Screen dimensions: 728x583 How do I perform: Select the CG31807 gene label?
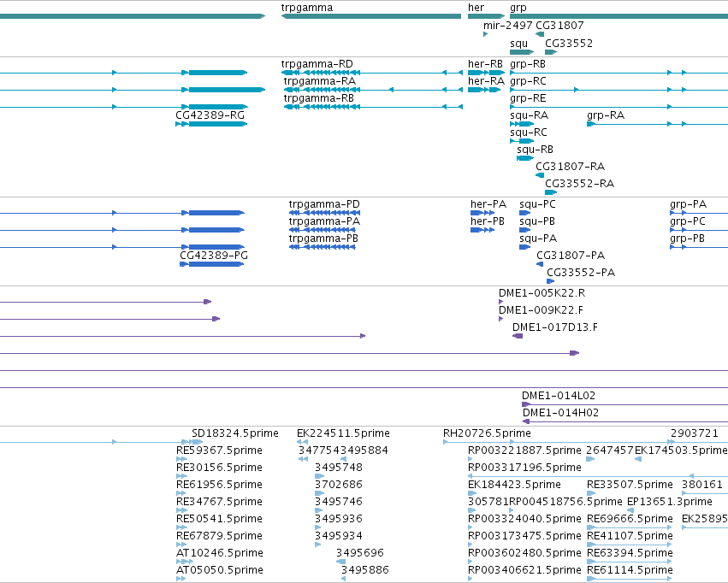(559, 26)
